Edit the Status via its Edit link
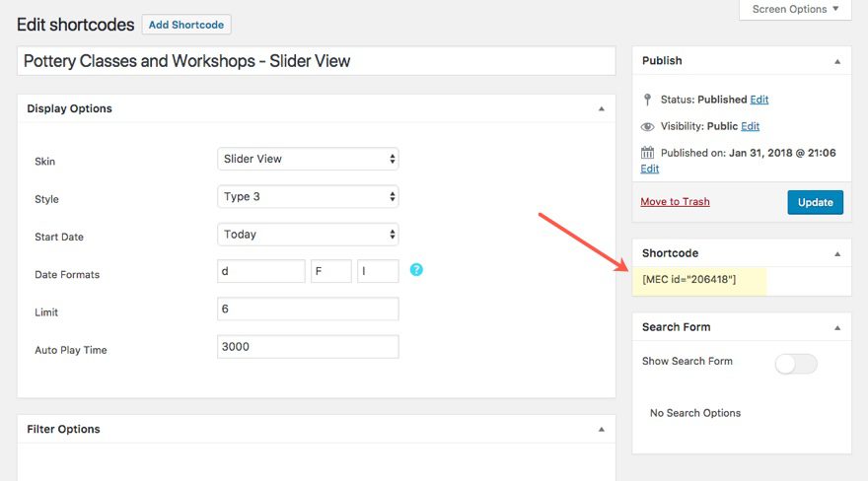Viewport: 868px width, 481px height. [x=759, y=100]
